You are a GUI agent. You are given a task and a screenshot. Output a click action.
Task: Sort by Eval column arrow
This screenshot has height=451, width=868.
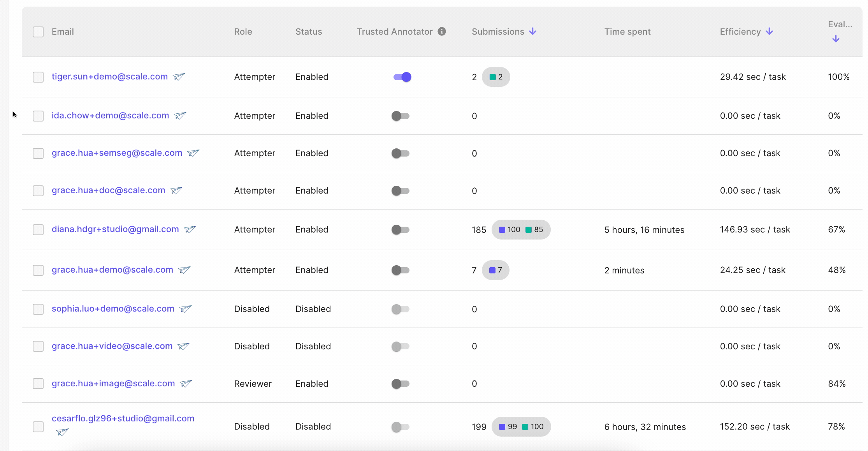click(835, 39)
